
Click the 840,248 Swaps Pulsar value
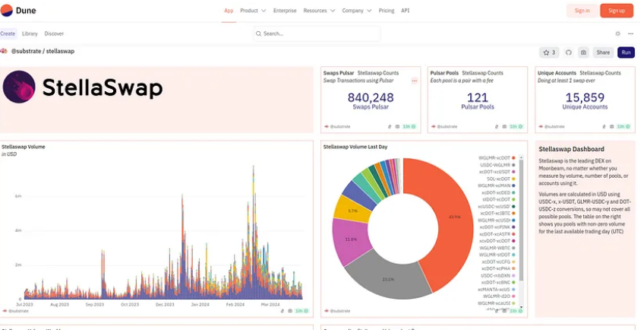pyautogui.click(x=371, y=97)
